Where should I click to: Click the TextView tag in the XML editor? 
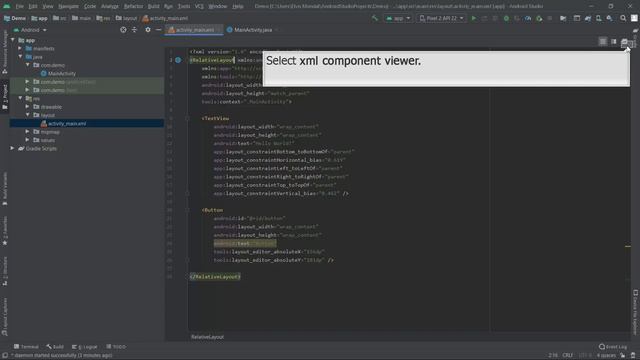tap(215, 118)
